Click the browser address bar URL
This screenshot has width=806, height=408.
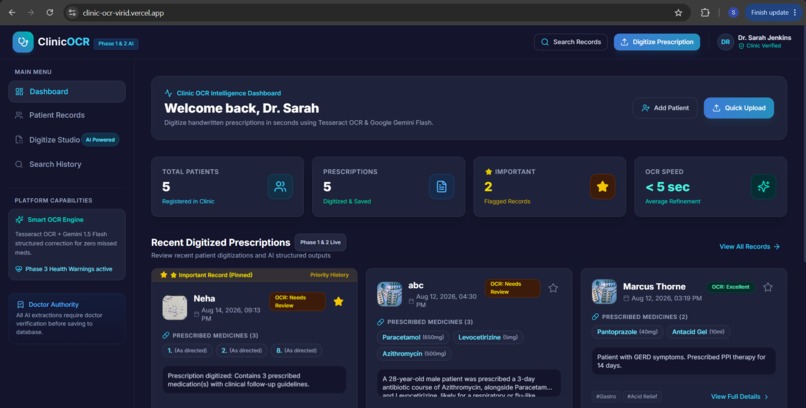point(123,13)
